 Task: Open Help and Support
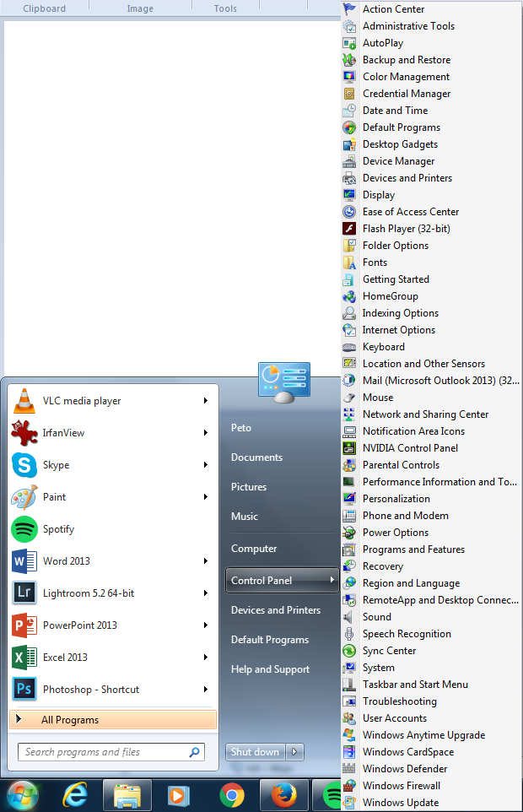click(271, 669)
